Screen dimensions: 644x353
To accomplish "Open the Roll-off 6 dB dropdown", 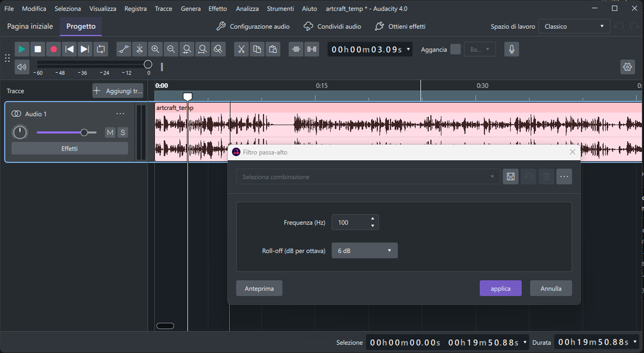I will click(x=364, y=251).
